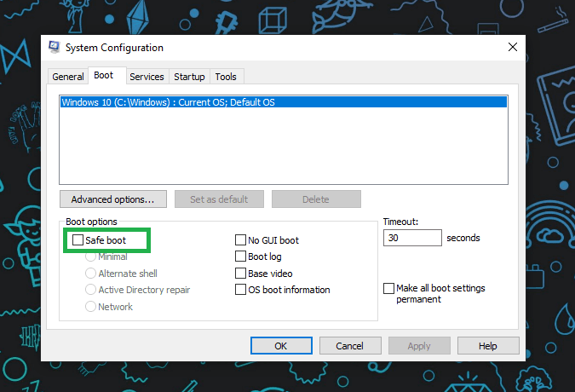This screenshot has width=575, height=392.
Task: Open Help for System Configuration
Action: (488, 346)
